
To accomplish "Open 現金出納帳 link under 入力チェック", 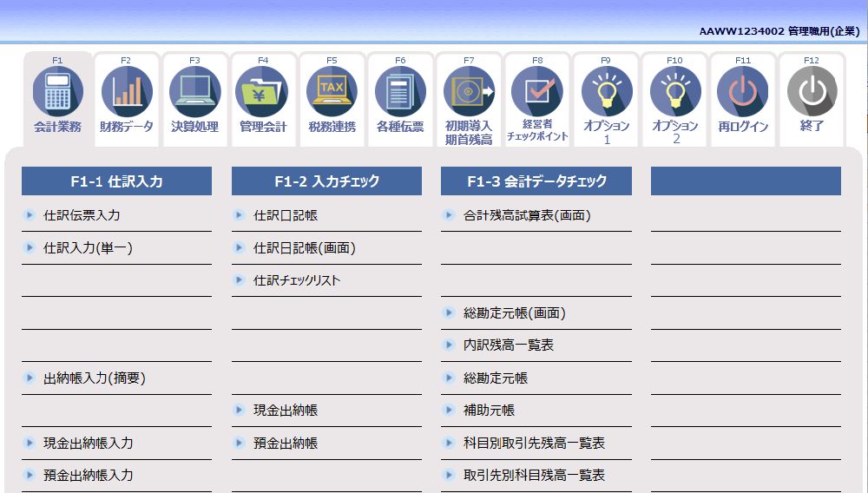I will [x=285, y=410].
